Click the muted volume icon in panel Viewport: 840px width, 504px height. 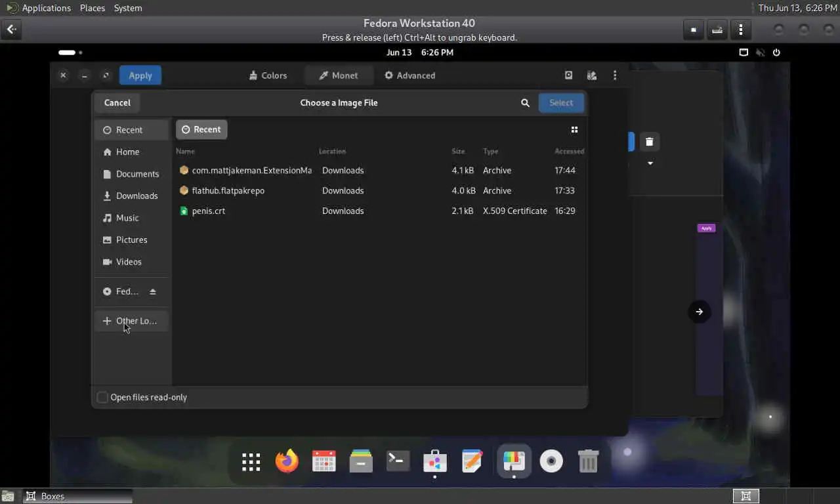[760, 52]
